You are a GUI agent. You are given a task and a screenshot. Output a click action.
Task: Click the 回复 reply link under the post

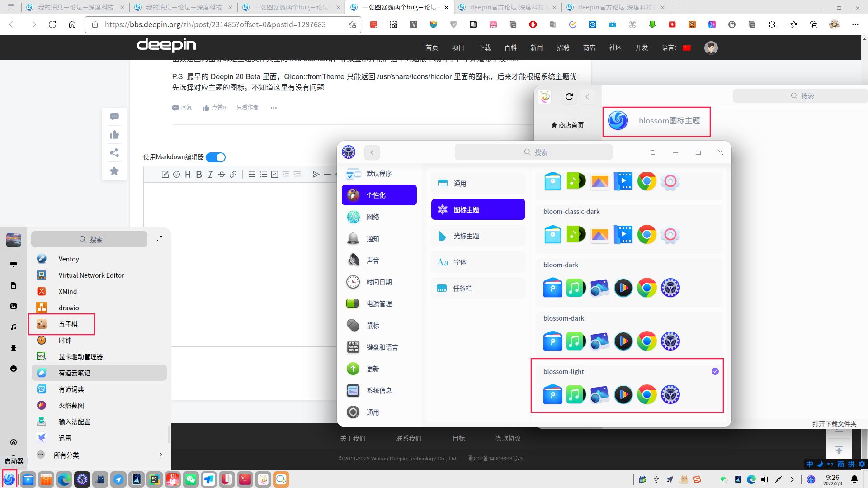[x=182, y=108]
